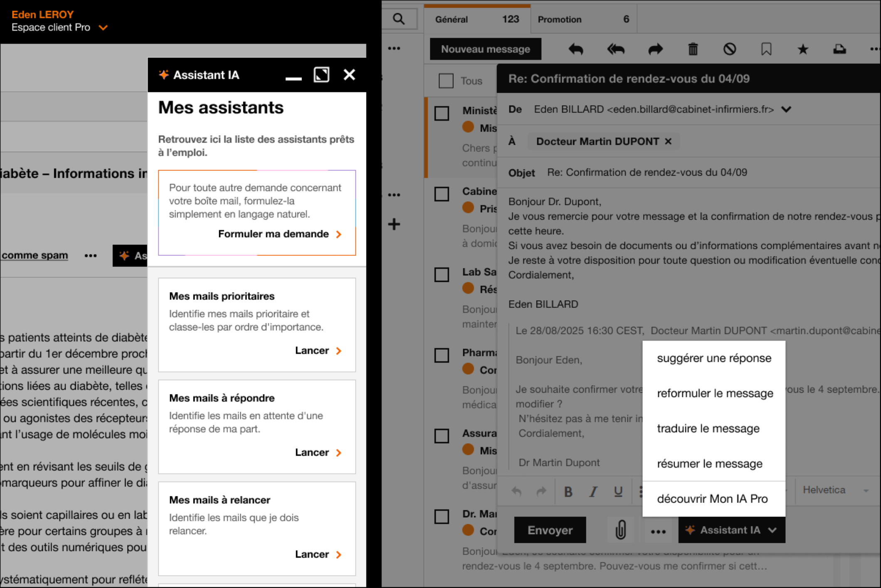Click the Eden LEROY account name
Image resolution: width=881 pixels, height=588 pixels.
point(42,15)
